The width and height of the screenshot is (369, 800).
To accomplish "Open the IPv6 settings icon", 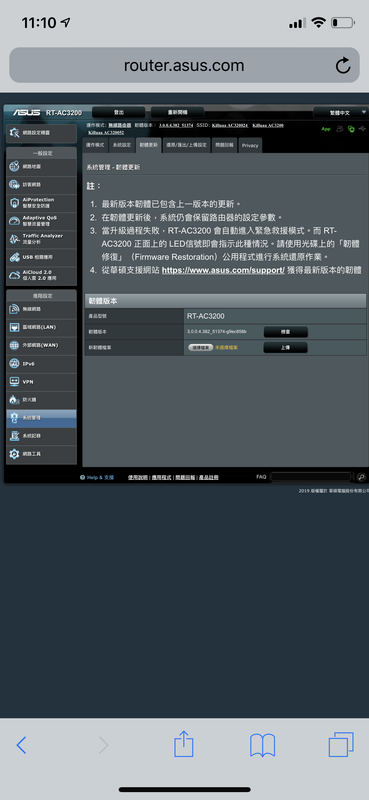I will pos(14,364).
